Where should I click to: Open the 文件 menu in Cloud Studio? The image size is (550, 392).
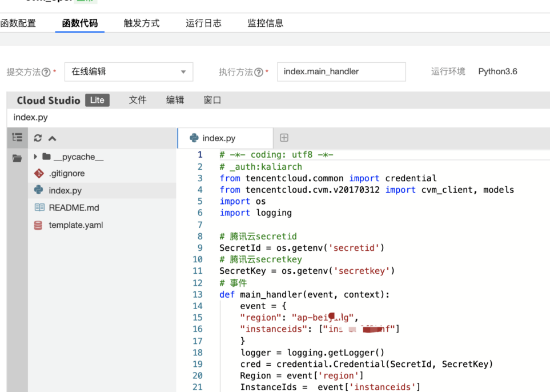pyautogui.click(x=138, y=100)
